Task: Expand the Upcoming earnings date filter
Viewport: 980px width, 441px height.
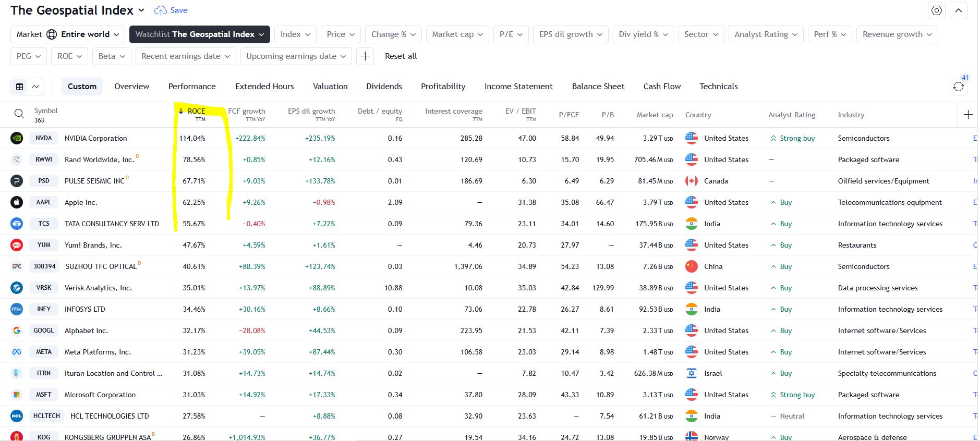Action: (296, 56)
